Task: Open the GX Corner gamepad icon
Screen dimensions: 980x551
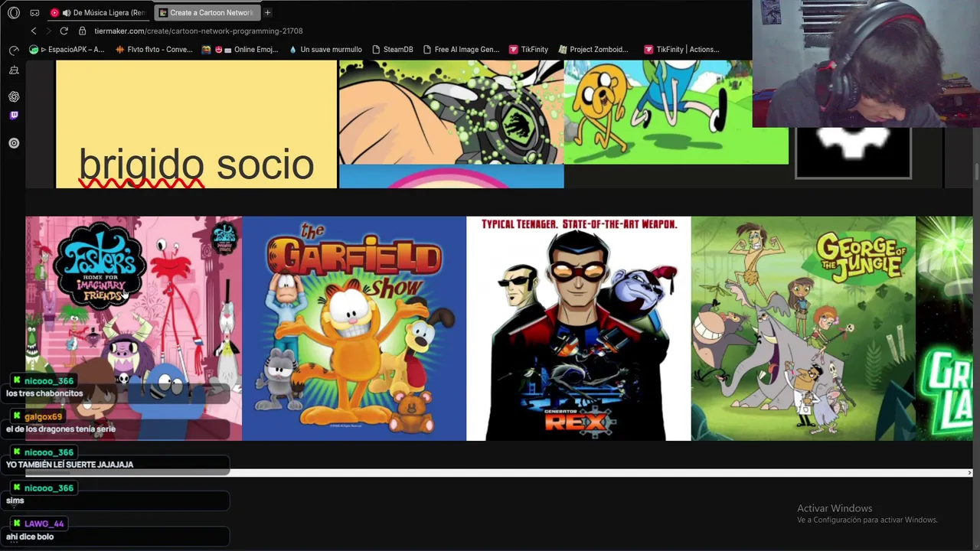Action: pyautogui.click(x=34, y=12)
